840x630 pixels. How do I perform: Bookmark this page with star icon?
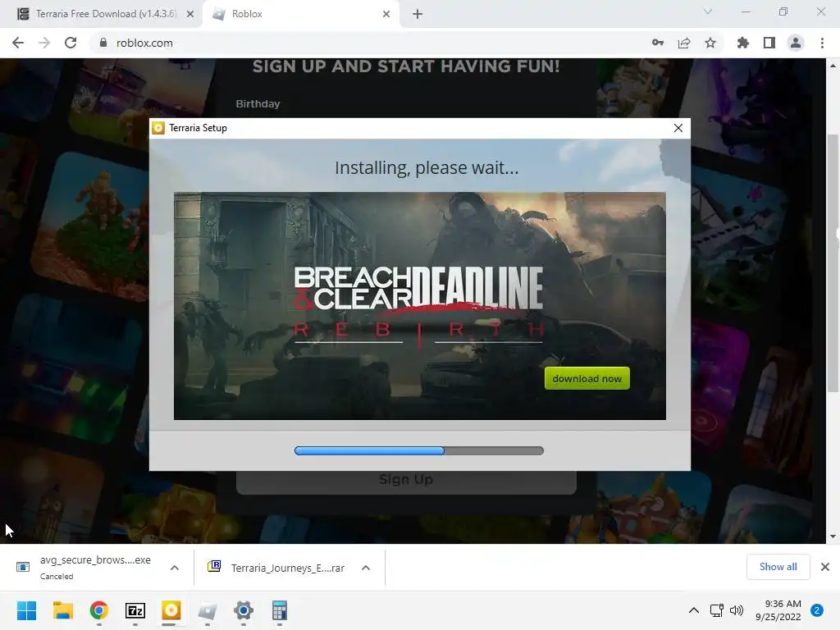710,43
